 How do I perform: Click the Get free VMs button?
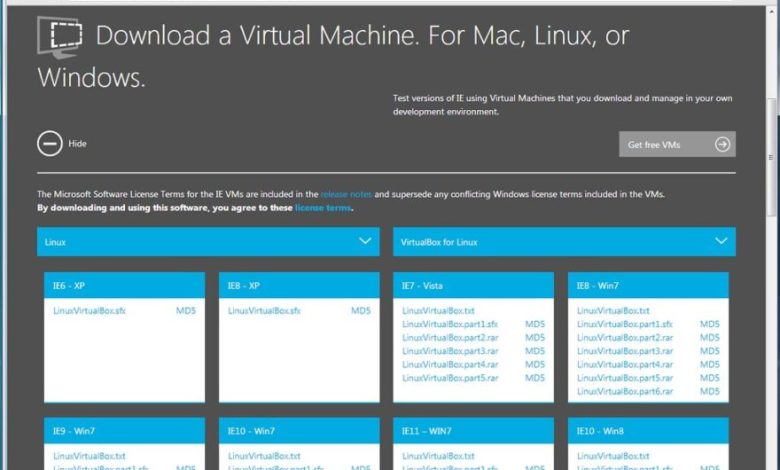point(677,144)
